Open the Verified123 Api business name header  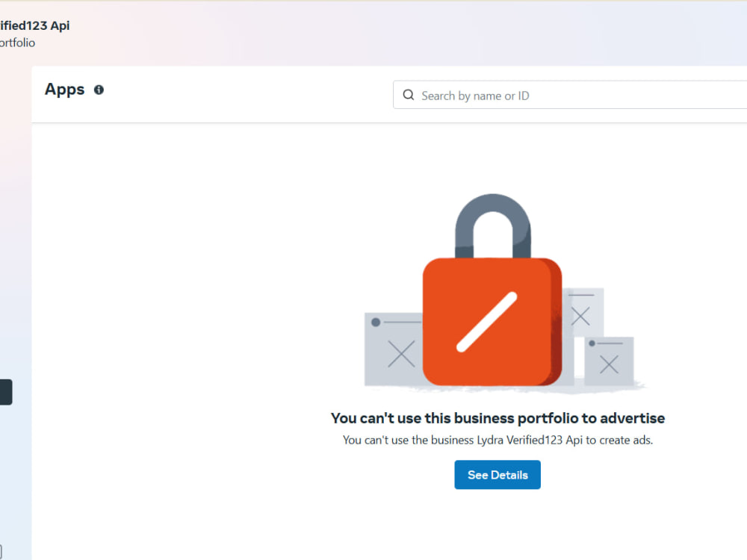click(x=35, y=25)
